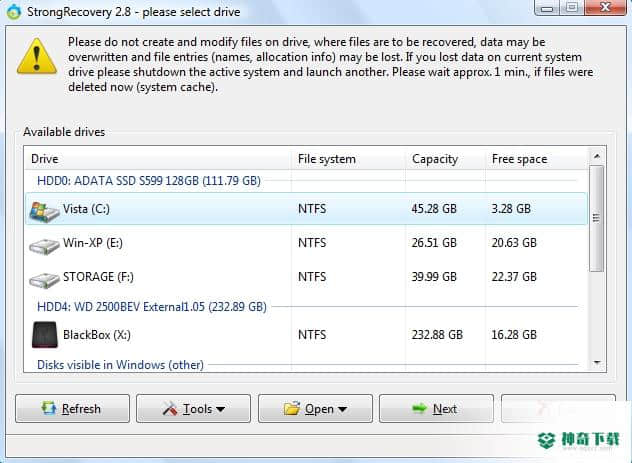Screen dimensions: 632x463
Task: Select the Vista (C:) drive name
Action: tap(86, 209)
